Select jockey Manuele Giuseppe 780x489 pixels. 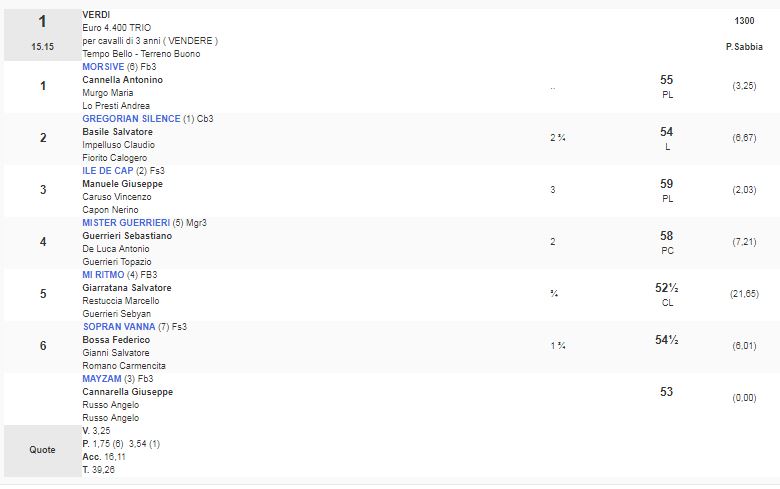[x=122, y=183]
